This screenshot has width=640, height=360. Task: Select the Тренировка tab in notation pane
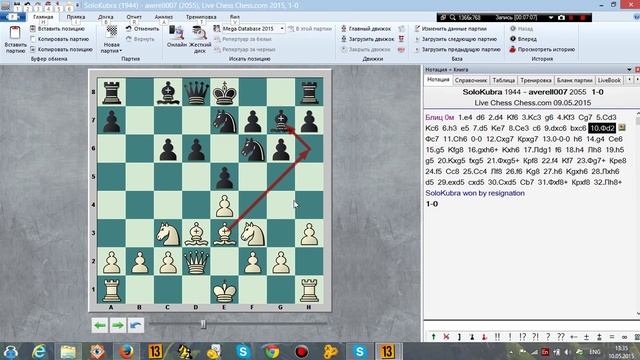[536, 80]
